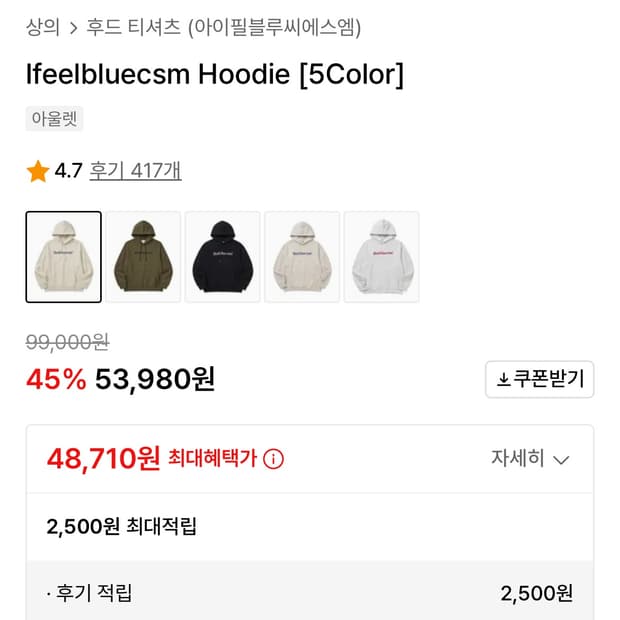Image resolution: width=620 pixels, height=620 pixels.
Task: Tap the 아울렛 outlet badge
Action: point(54,119)
